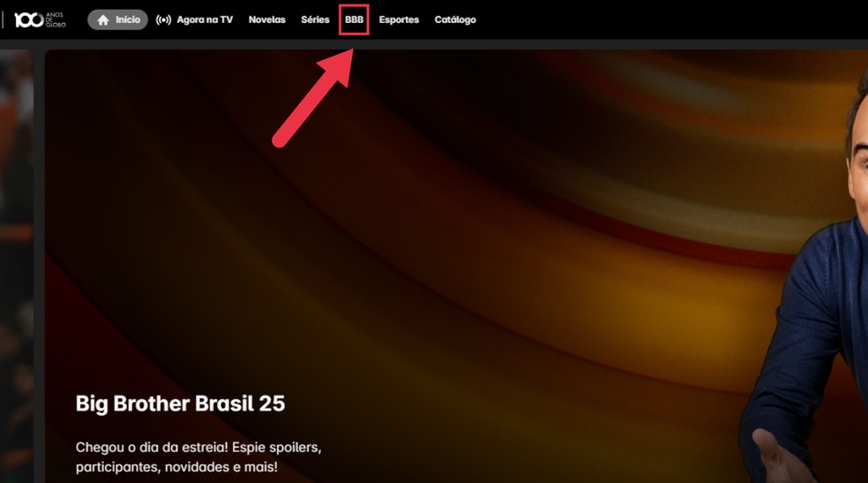Click the "Chegou o dia da estreia" description line
This screenshot has width=868, height=483.
198,447
